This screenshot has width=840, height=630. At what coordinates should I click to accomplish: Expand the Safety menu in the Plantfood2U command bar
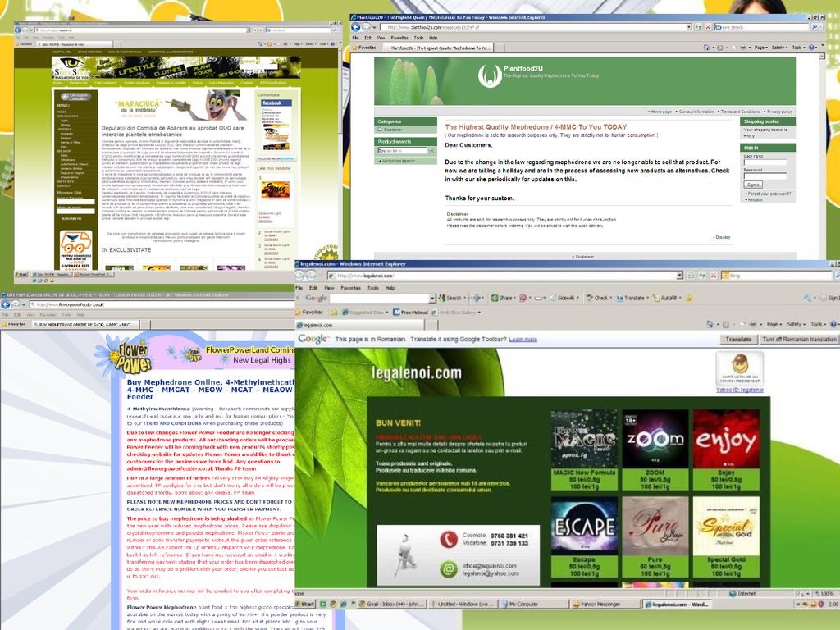pos(780,48)
